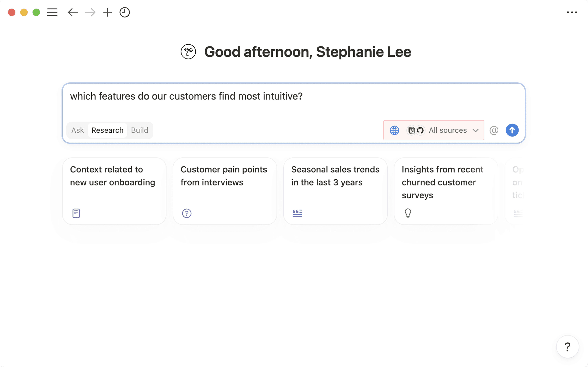Submit the query with blue arrow button
588x367 pixels.
512,130
